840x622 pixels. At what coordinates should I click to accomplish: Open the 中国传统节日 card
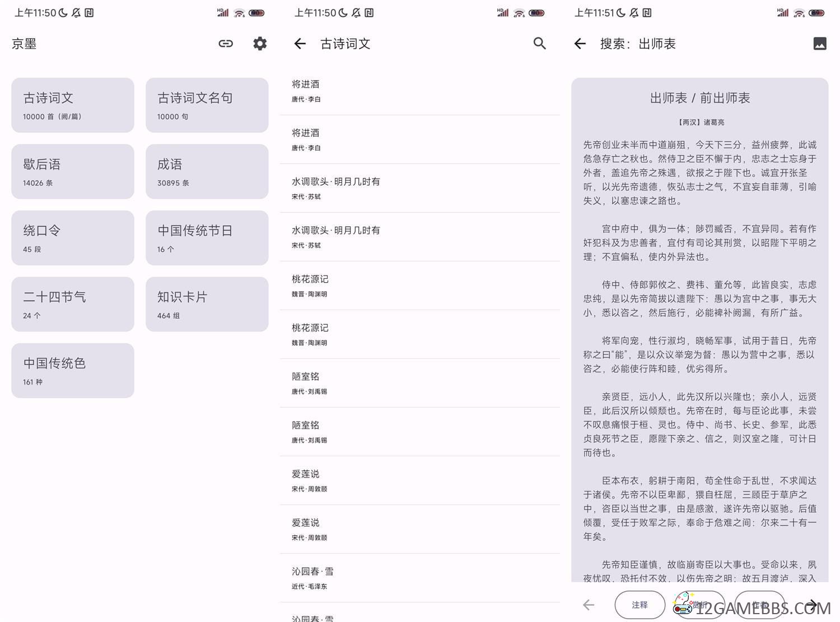pyautogui.click(x=207, y=238)
